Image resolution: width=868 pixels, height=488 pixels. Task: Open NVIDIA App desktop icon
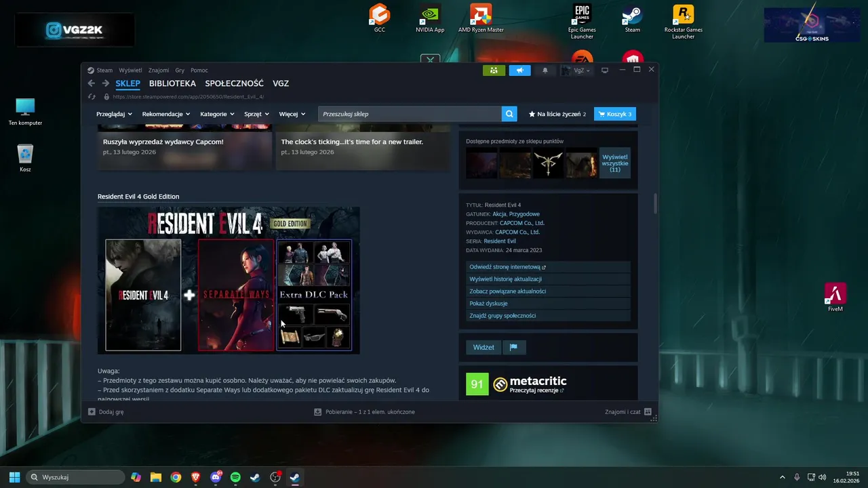click(430, 18)
